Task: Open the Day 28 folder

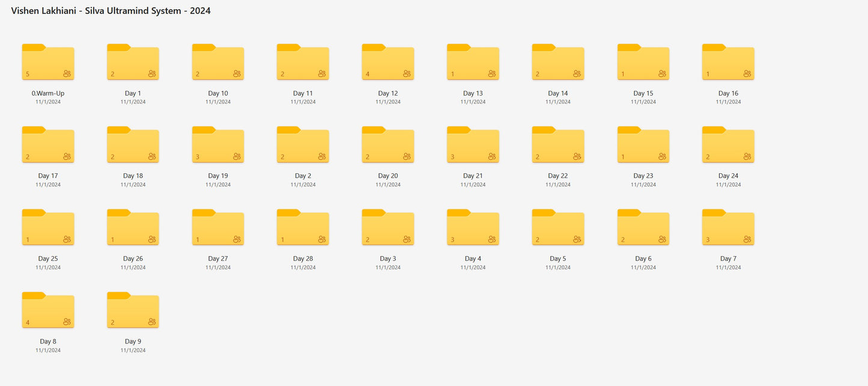Action: click(x=303, y=227)
